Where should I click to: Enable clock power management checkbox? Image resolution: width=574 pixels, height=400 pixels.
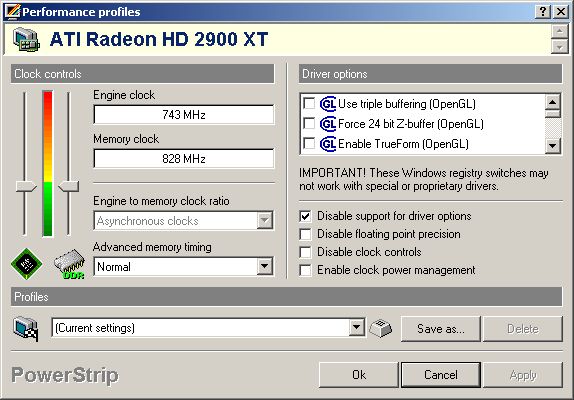[x=305, y=270]
